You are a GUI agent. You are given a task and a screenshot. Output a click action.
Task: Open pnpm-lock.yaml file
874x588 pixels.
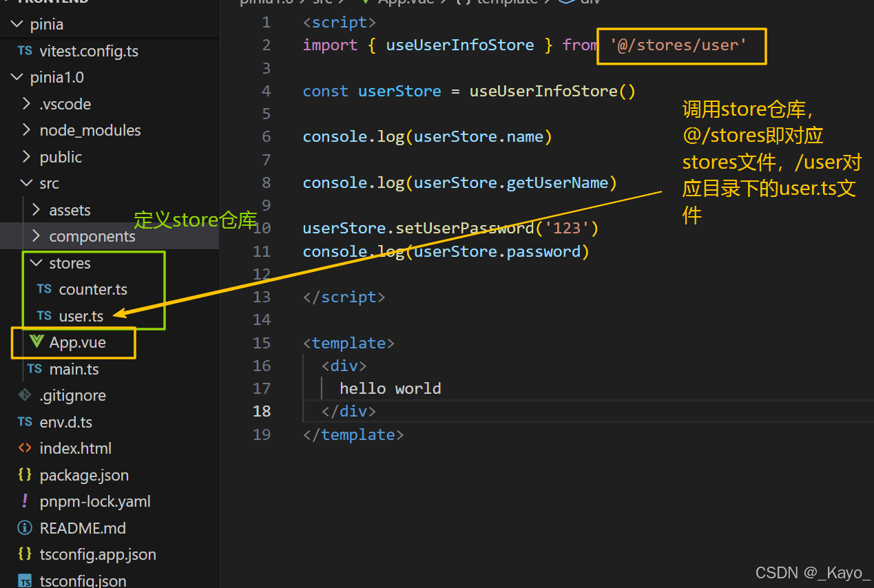[95, 501]
